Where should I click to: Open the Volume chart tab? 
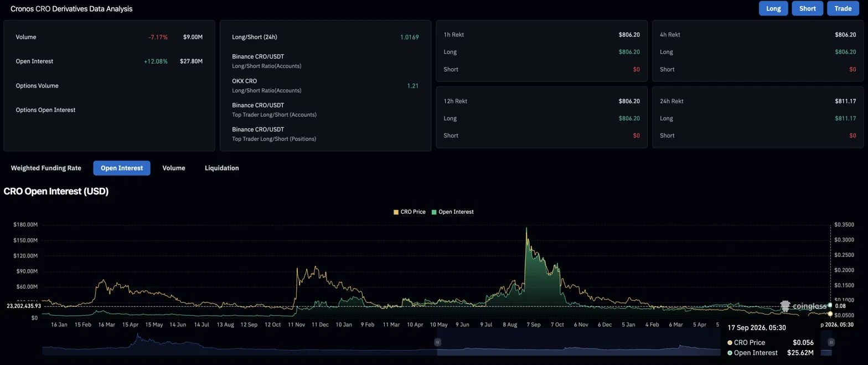tap(174, 168)
